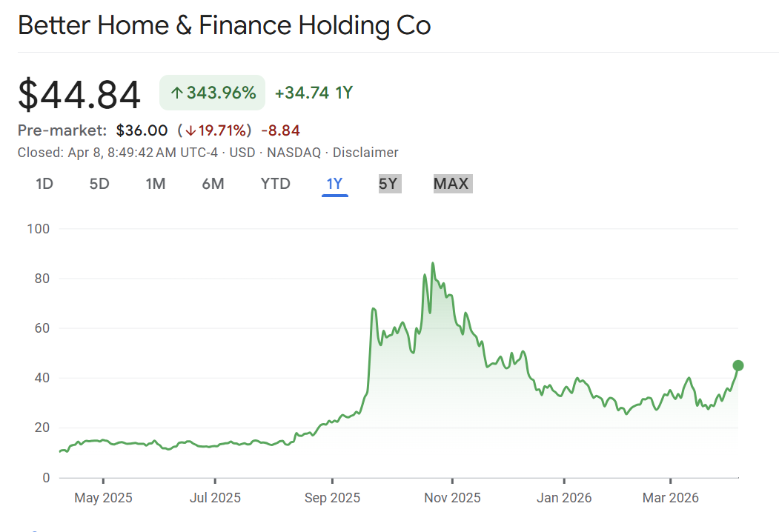
Task: Click the Jan 2026 axis label
Action: 563,497
